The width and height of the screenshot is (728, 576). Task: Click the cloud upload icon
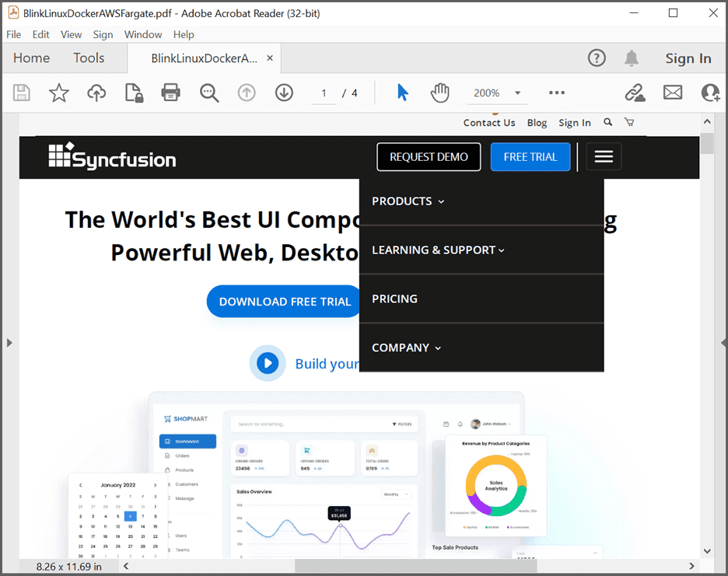tap(96, 93)
